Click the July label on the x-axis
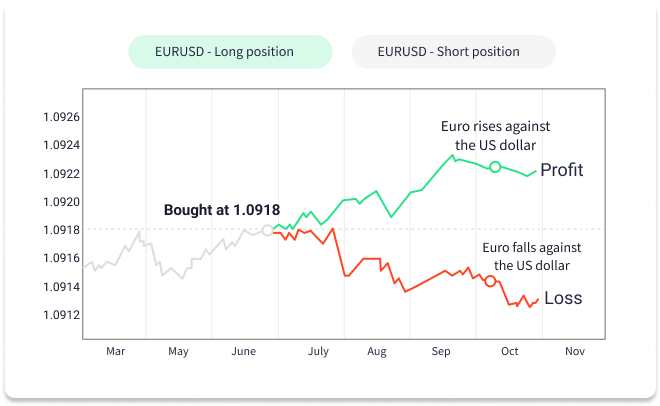The height and width of the screenshot is (406, 660). coord(318,352)
